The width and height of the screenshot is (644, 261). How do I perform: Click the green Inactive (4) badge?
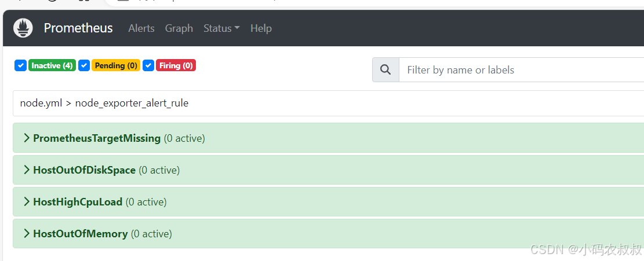coord(52,65)
